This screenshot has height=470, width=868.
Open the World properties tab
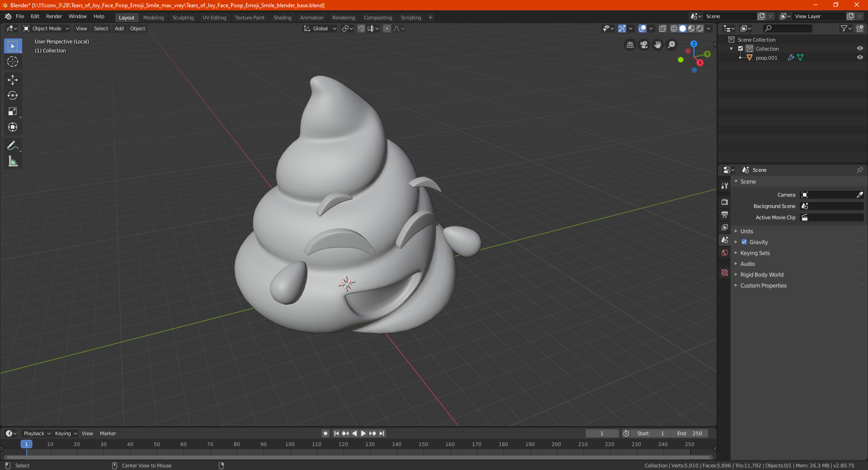(725, 253)
